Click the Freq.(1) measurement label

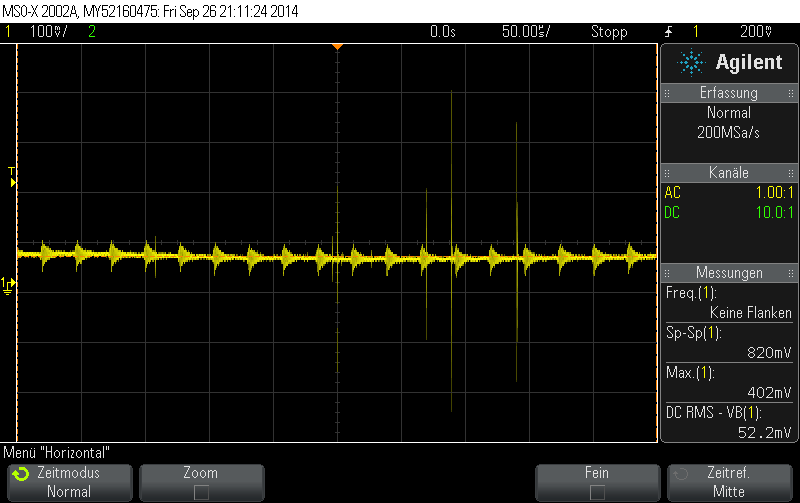(691, 293)
